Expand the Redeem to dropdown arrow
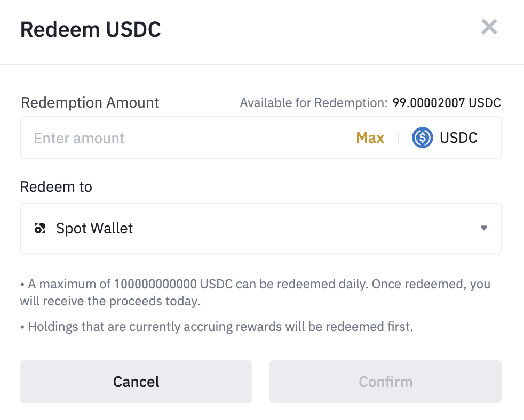 (x=483, y=228)
